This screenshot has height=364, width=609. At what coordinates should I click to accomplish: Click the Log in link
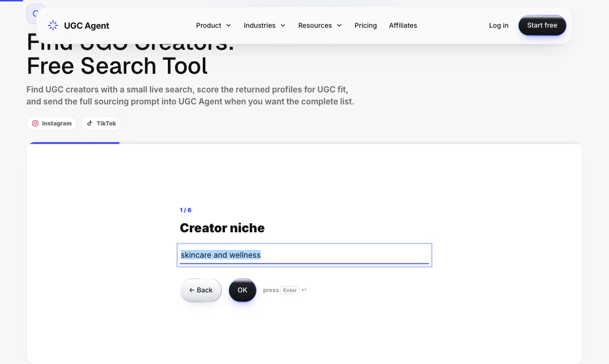(x=499, y=25)
